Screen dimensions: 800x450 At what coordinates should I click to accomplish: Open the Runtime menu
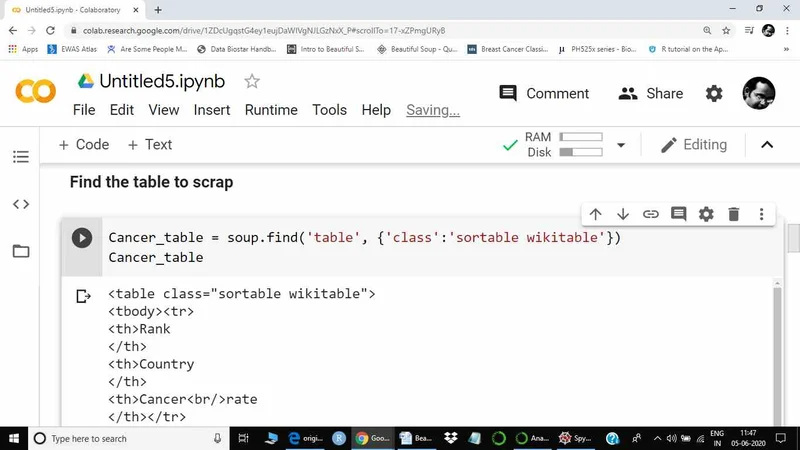coord(271,110)
